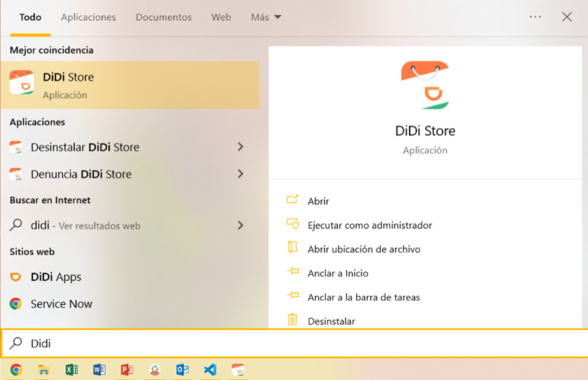Launch PowerPoint from the taskbar
The height and width of the screenshot is (380, 588).
[x=127, y=370]
